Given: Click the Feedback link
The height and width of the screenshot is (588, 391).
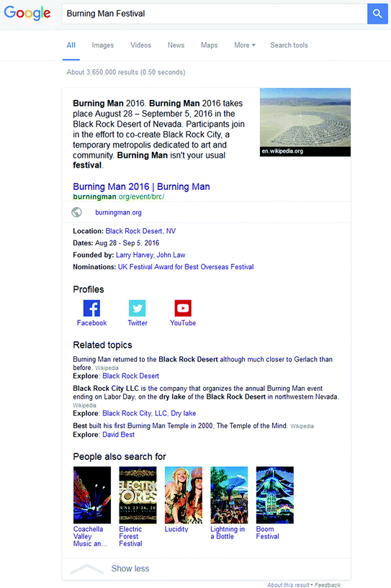Looking at the screenshot, I should [328, 584].
